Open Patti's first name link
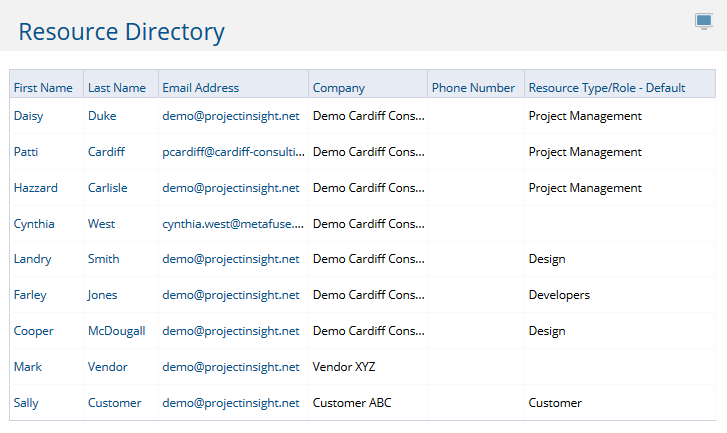This screenshot has height=433, width=727. point(26,152)
